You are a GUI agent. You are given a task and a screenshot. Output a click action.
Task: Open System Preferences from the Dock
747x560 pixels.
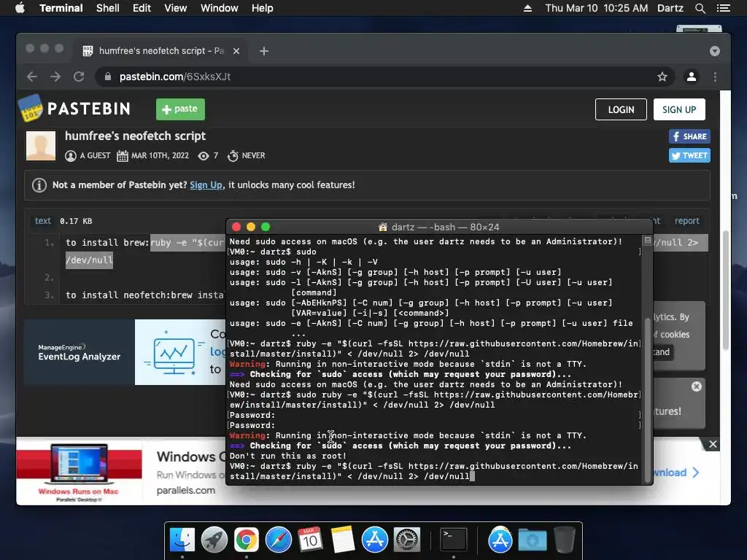(406, 540)
